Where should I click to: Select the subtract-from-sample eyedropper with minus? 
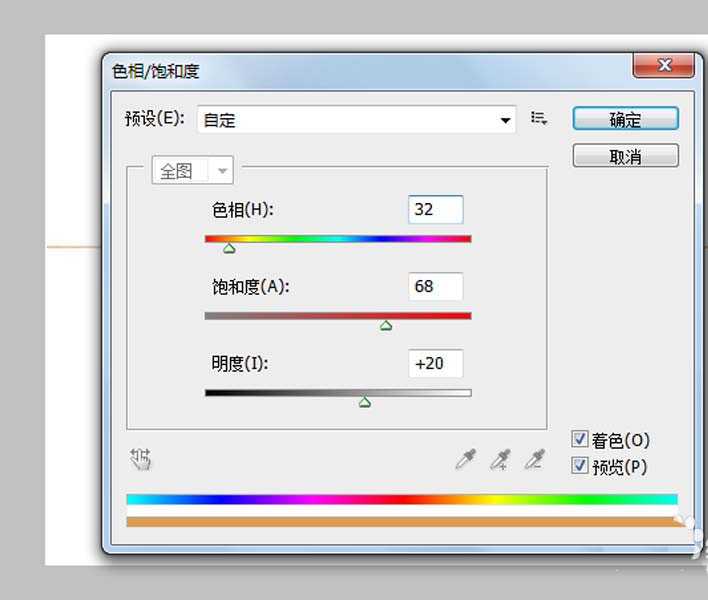(536, 460)
